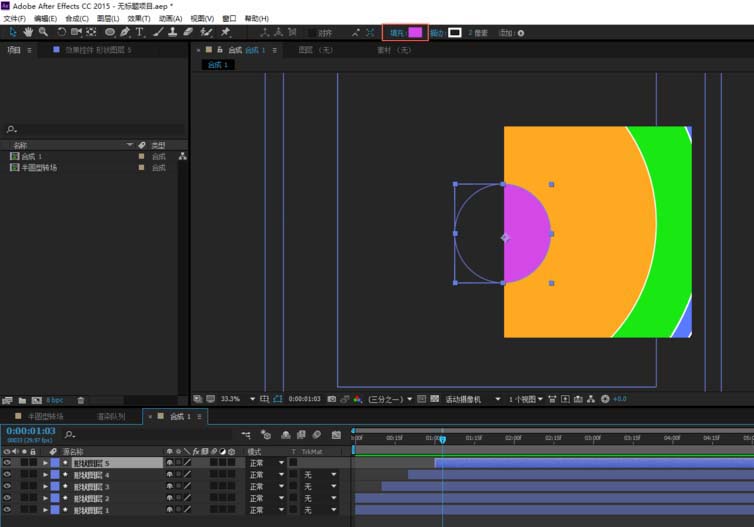Click the snapshot camera icon in viewer
Image resolution: width=754 pixels, height=527 pixels.
pos(332,399)
